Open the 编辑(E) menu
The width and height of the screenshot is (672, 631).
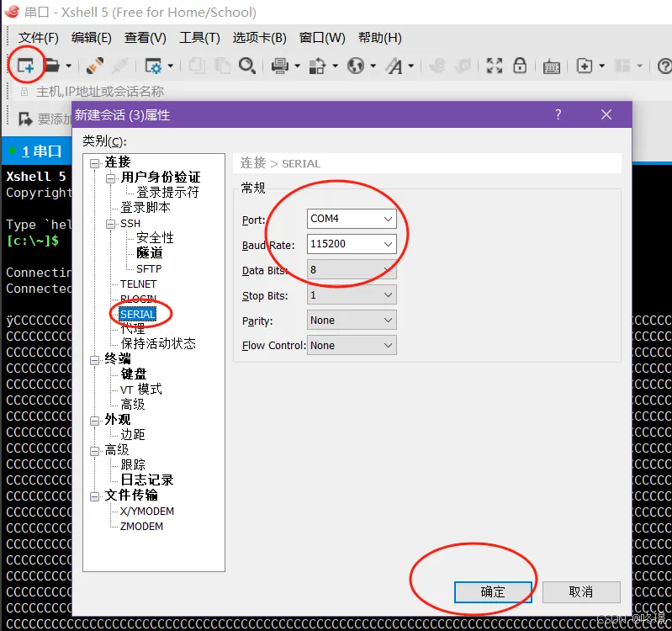coord(92,38)
